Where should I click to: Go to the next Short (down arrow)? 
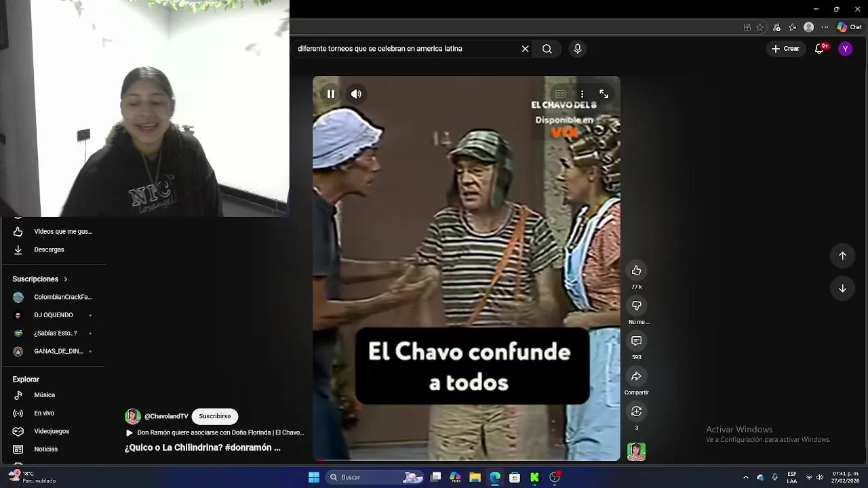(842, 288)
